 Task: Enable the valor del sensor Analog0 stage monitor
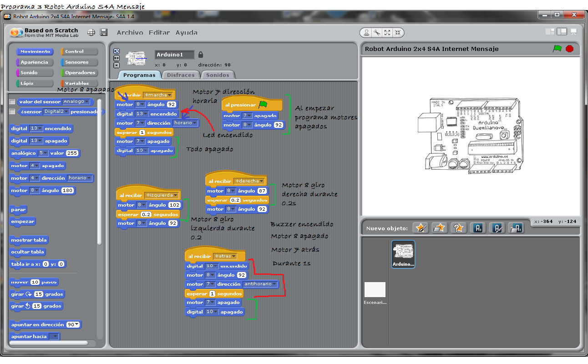coord(12,102)
